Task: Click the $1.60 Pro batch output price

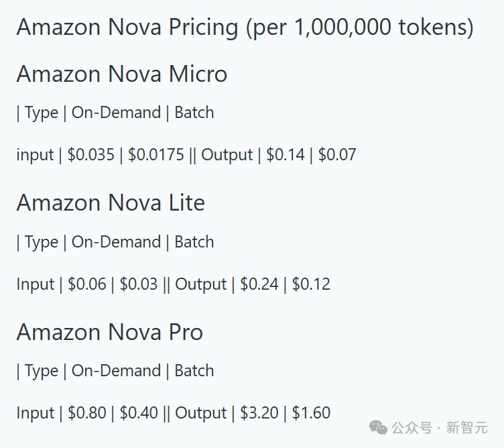Action: click(311, 412)
